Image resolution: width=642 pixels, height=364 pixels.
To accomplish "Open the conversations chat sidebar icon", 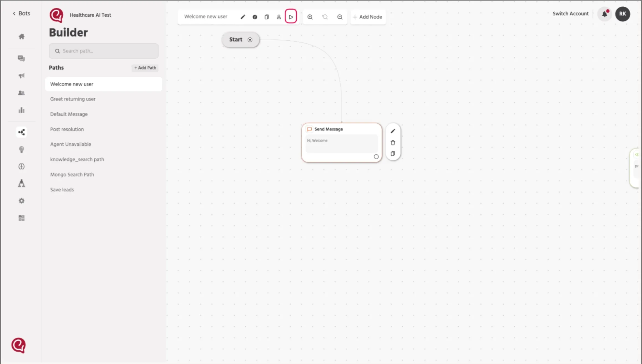I will point(22,58).
